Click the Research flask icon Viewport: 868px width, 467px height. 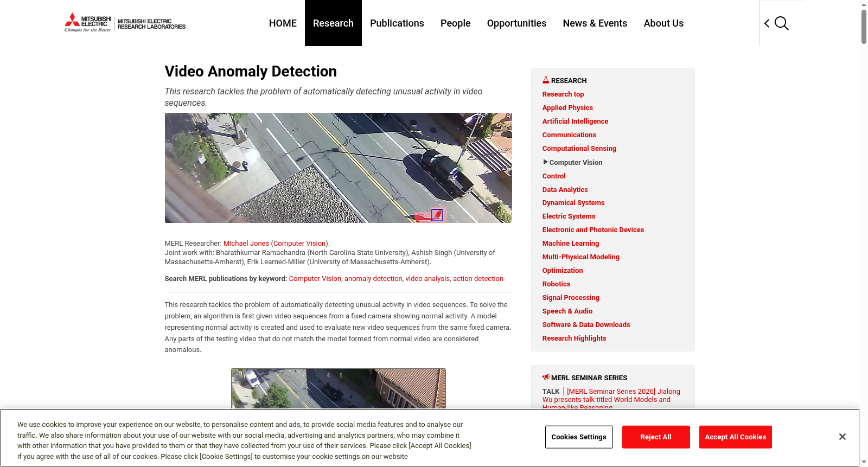pos(546,80)
